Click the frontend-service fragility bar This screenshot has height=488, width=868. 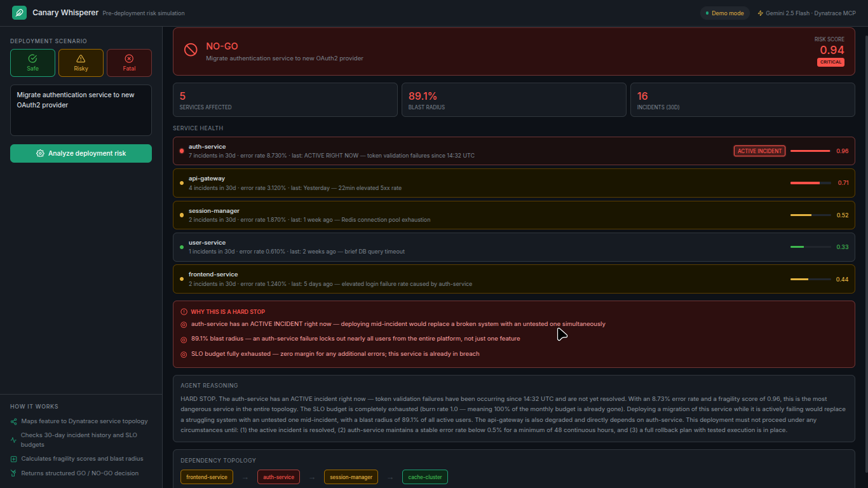pyautogui.click(x=810, y=279)
